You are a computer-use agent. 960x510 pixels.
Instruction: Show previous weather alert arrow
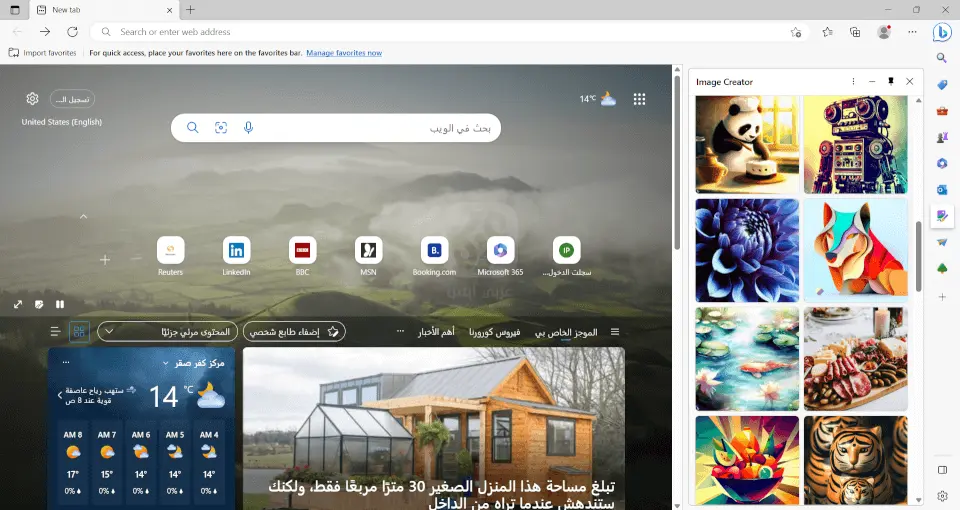point(60,395)
